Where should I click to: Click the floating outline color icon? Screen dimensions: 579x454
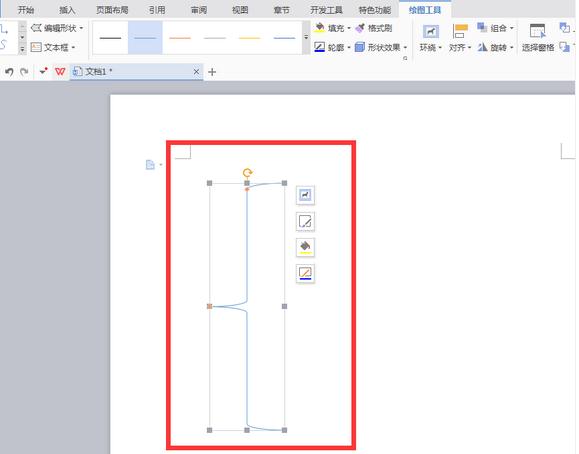click(305, 273)
